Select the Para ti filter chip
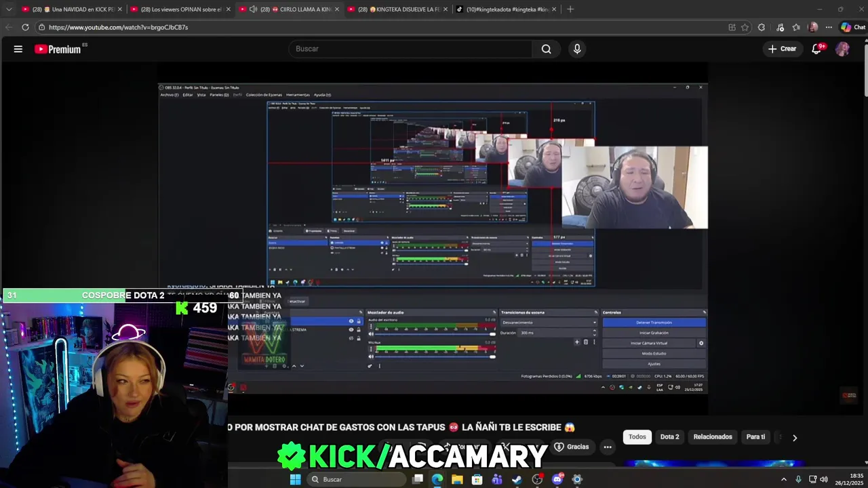 [x=755, y=437]
